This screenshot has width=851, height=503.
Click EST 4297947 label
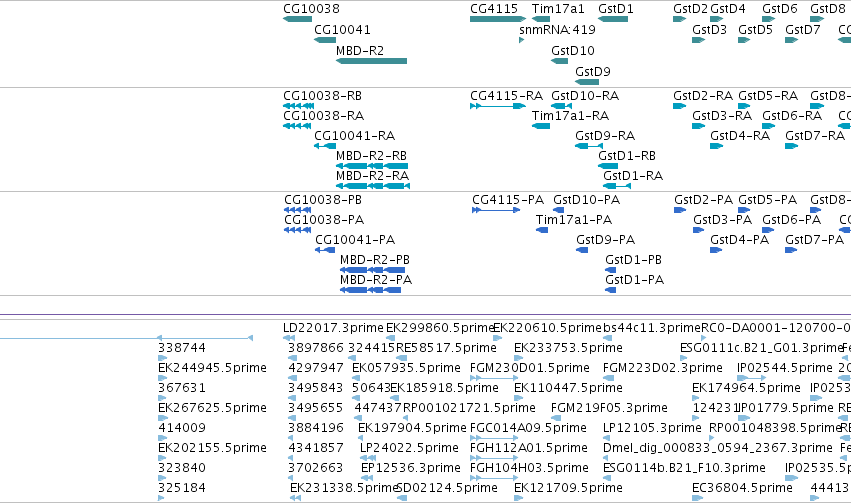316,368
